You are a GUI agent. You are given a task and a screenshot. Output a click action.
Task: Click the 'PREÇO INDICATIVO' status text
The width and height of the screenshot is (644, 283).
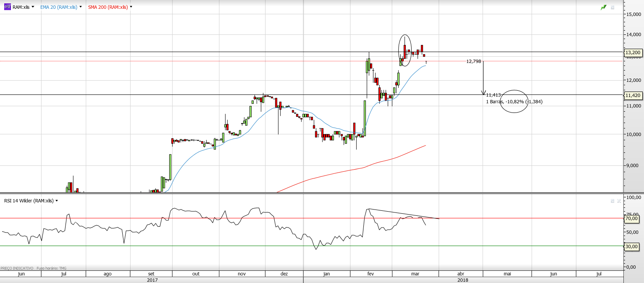(17, 268)
